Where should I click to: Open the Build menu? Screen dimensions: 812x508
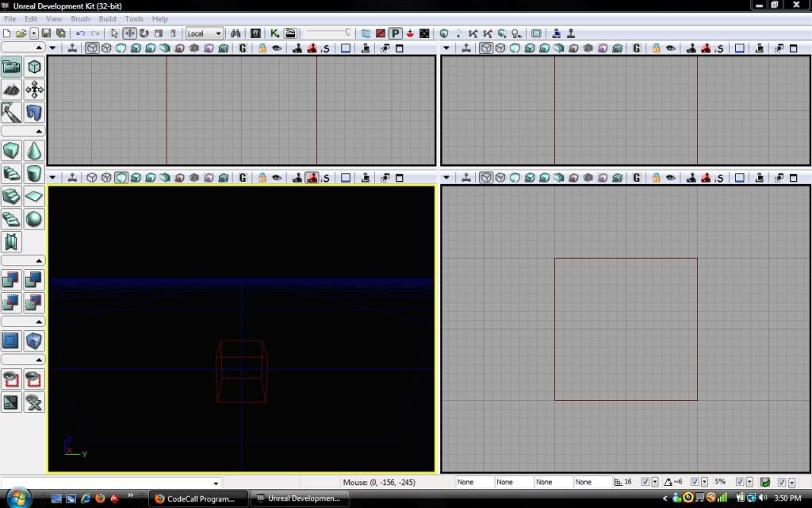(107, 19)
